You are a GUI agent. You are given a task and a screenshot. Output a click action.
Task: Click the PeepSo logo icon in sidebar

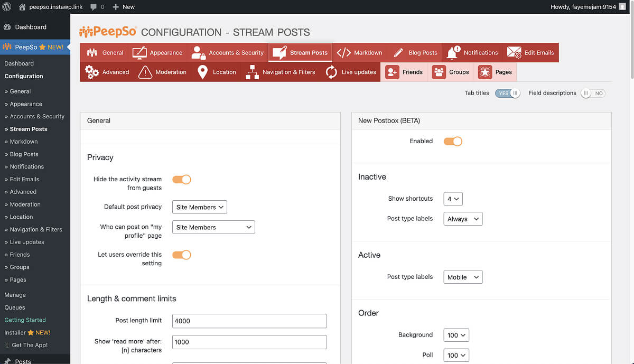point(7,47)
